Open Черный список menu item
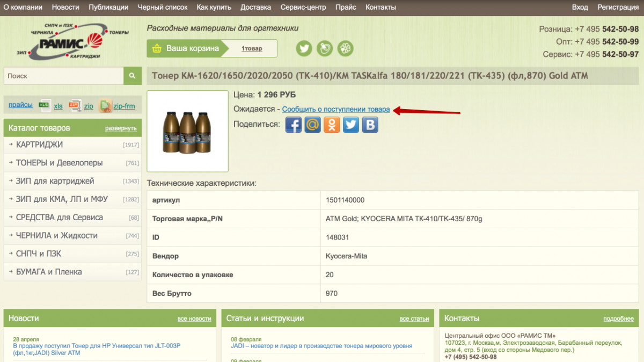644x362 pixels. tap(163, 7)
